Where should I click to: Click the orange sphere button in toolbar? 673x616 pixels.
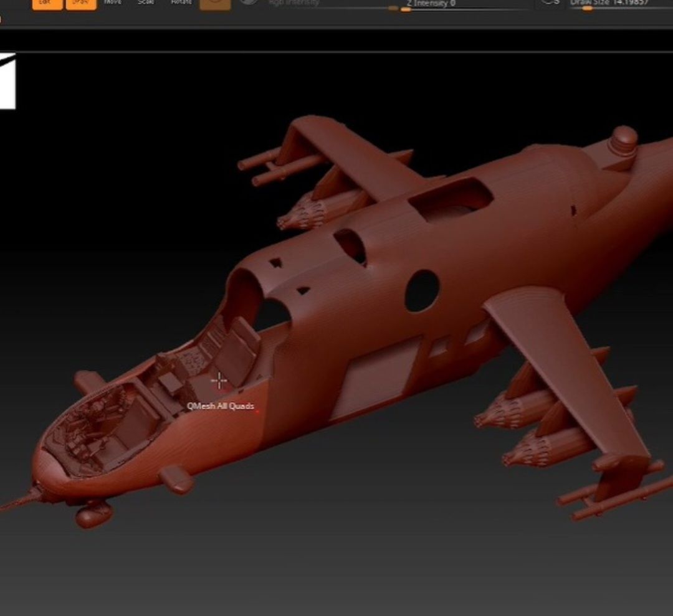(215, 4)
